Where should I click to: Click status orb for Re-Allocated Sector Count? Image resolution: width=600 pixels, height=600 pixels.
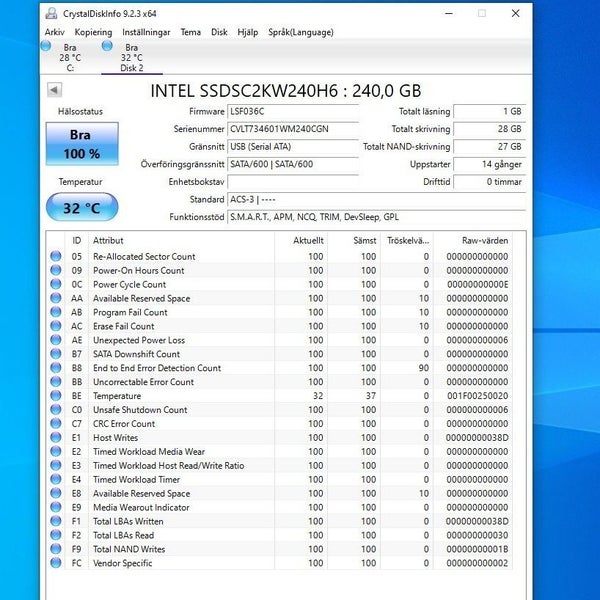(56, 256)
